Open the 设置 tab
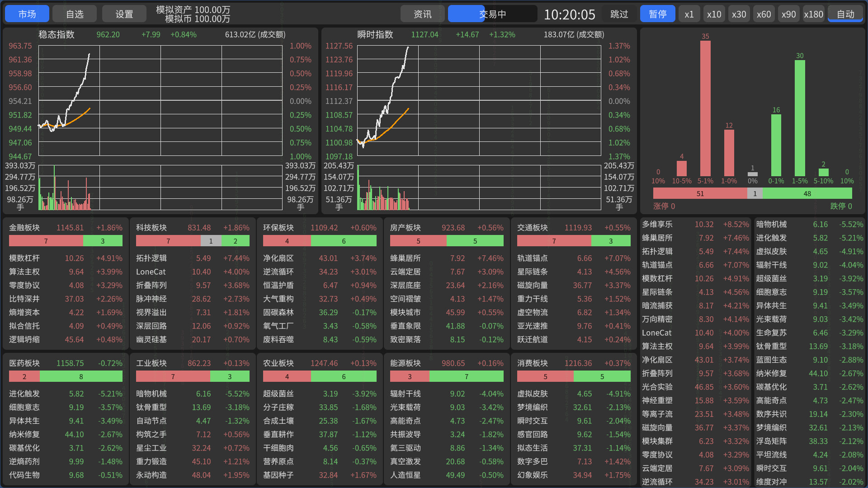The height and width of the screenshot is (488, 868). point(124,14)
